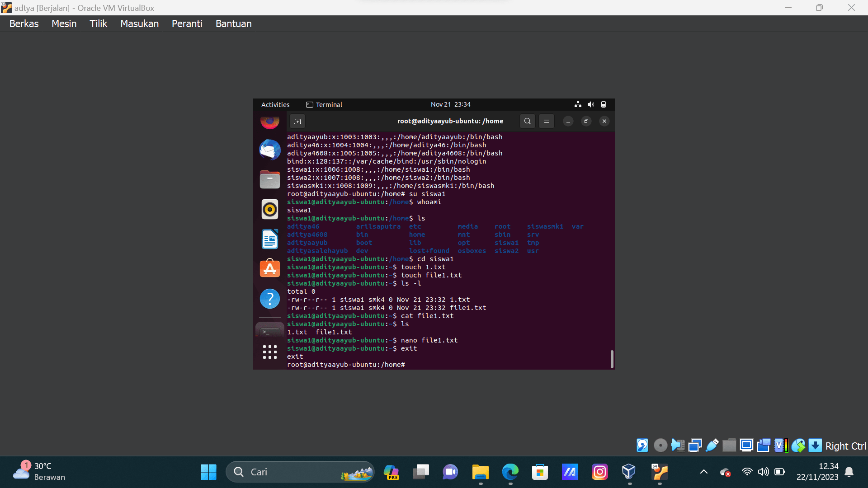Open the 30°C Berawan weather widget
Viewport: 868px width, 488px height.
click(x=39, y=471)
